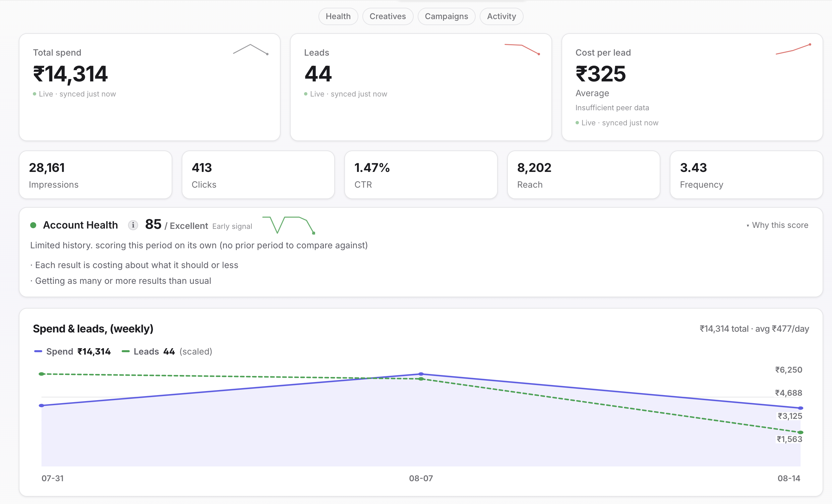Click the Getting as many or more results line
The width and height of the screenshot is (832, 504).
coord(121,281)
